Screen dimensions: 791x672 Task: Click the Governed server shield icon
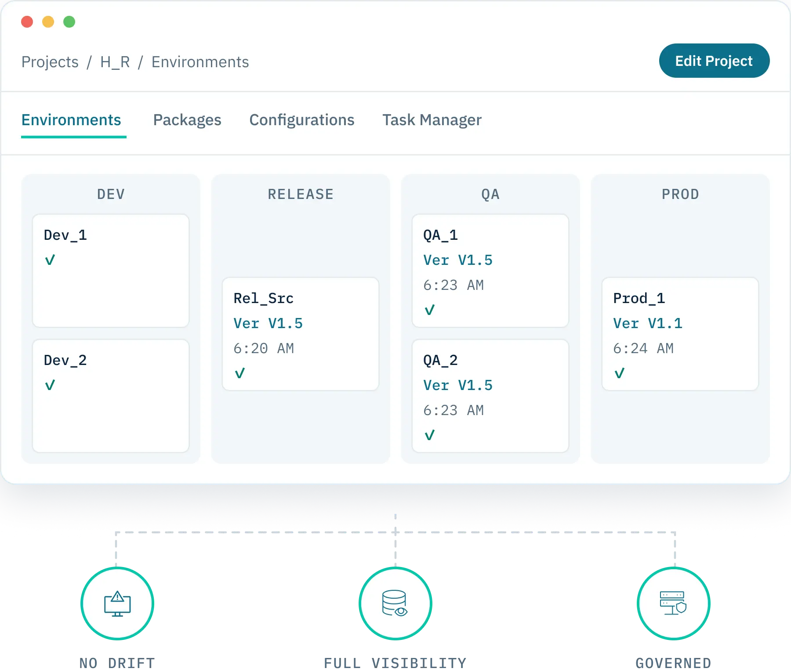pos(673,603)
